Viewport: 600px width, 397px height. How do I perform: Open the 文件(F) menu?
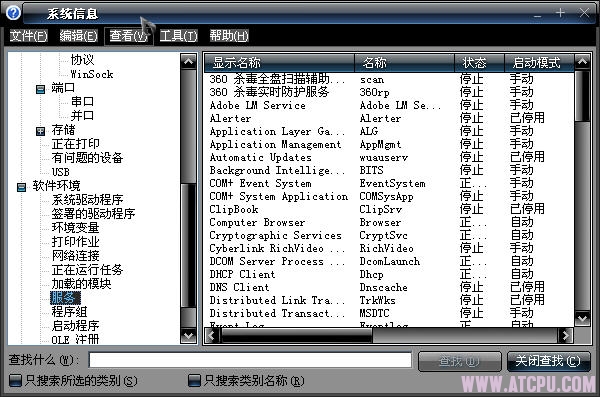pos(28,36)
